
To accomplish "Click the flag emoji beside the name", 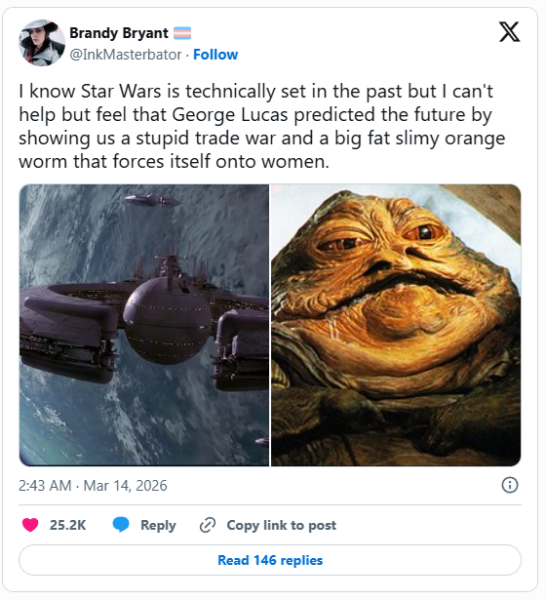I will tap(182, 33).
